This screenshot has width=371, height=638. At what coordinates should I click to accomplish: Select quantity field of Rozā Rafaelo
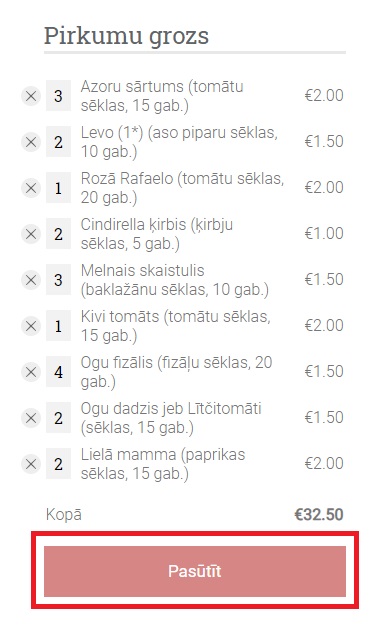(58, 188)
